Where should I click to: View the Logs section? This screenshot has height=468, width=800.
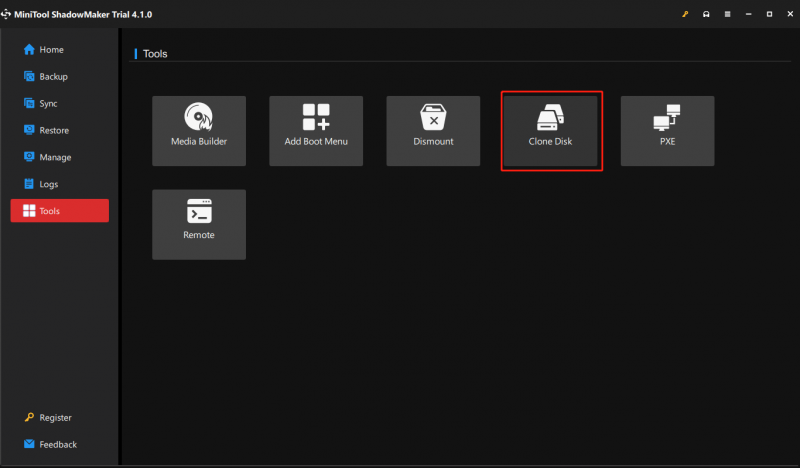pos(41,184)
